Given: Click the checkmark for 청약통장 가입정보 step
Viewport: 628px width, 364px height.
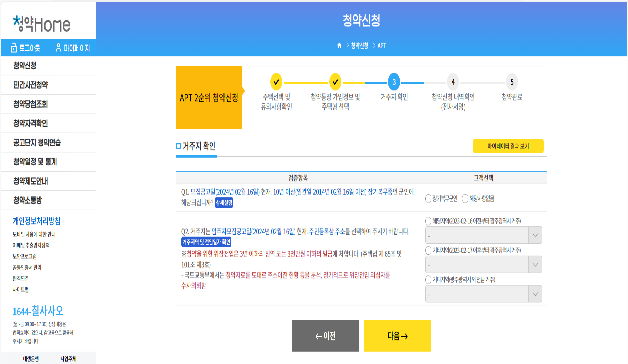Looking at the screenshot, I should click(335, 82).
